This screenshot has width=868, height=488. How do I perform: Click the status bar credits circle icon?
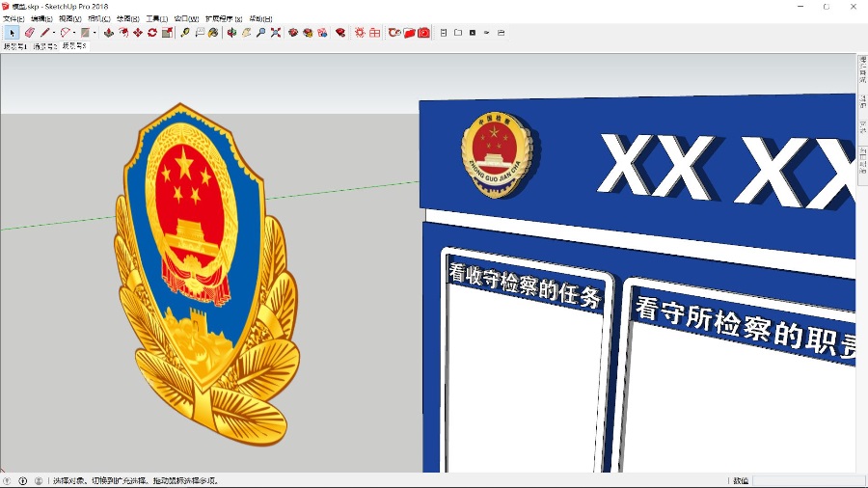pyautogui.click(x=23, y=481)
